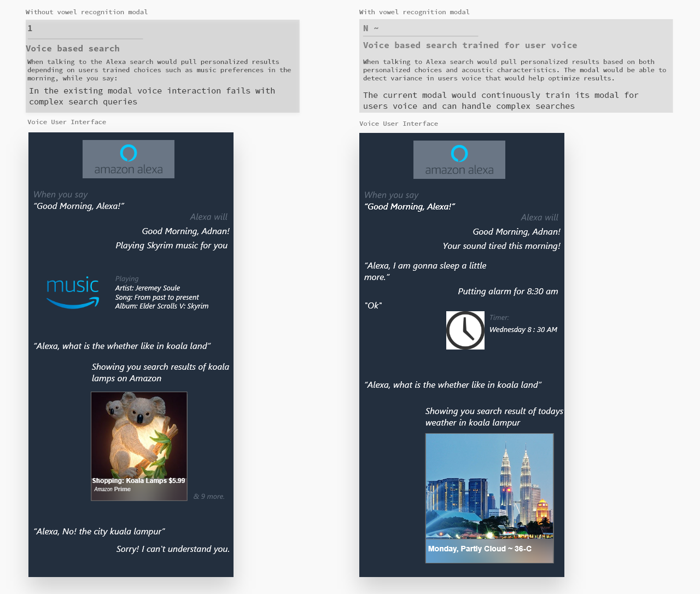Click 'Artist: Jeremey Soule' line
The height and width of the screenshot is (594, 700).
[x=148, y=288]
